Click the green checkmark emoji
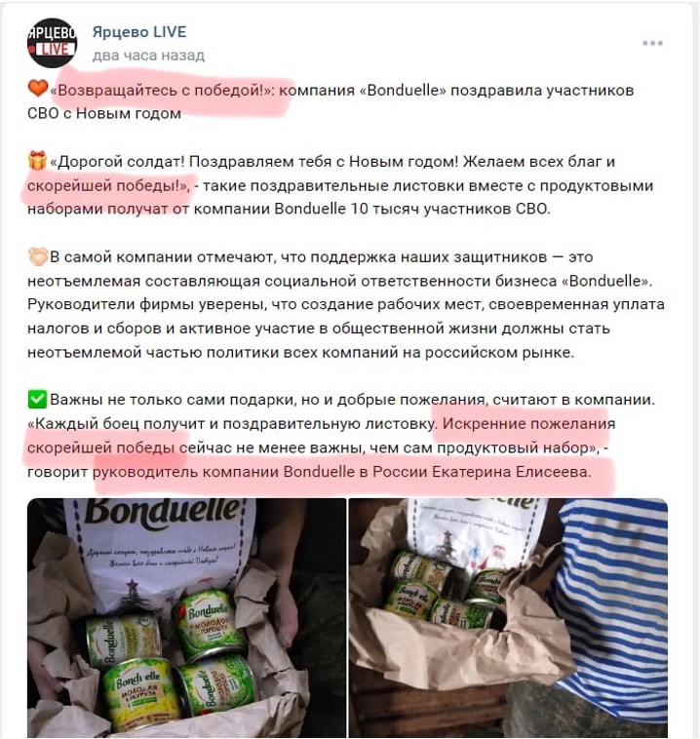Screen dimensions: 700x739 [37, 399]
